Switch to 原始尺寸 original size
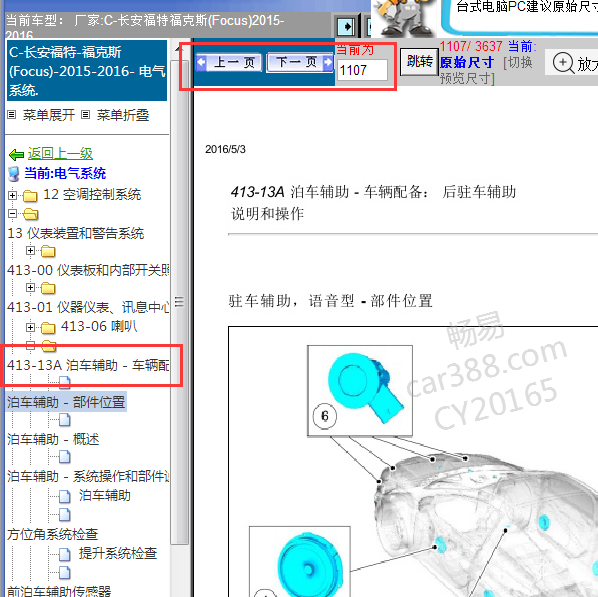 click(467, 62)
